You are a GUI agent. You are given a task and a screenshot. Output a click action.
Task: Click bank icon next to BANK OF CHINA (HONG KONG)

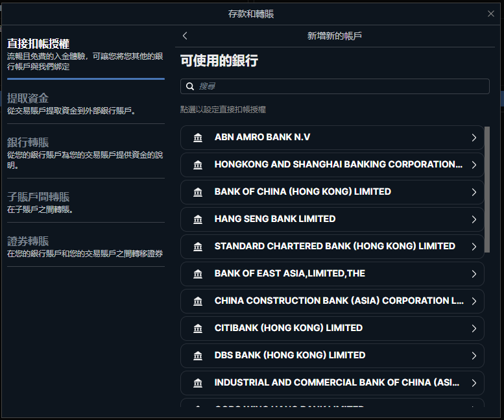[x=198, y=192]
